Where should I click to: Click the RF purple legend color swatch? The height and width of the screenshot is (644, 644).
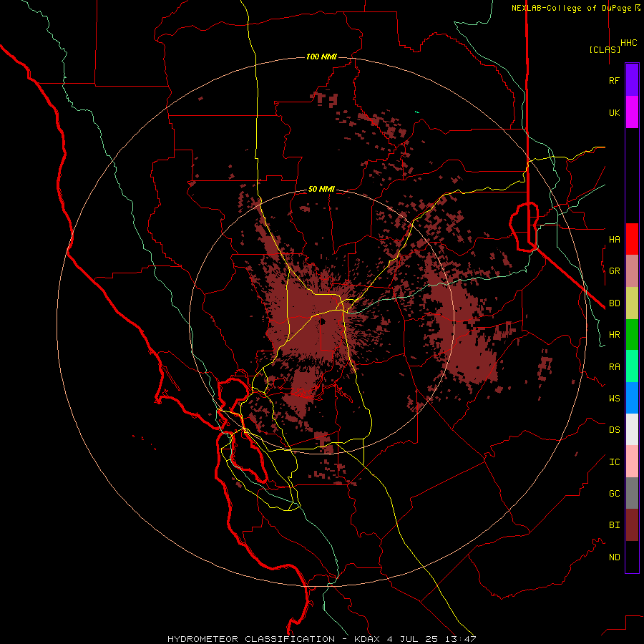click(x=632, y=80)
